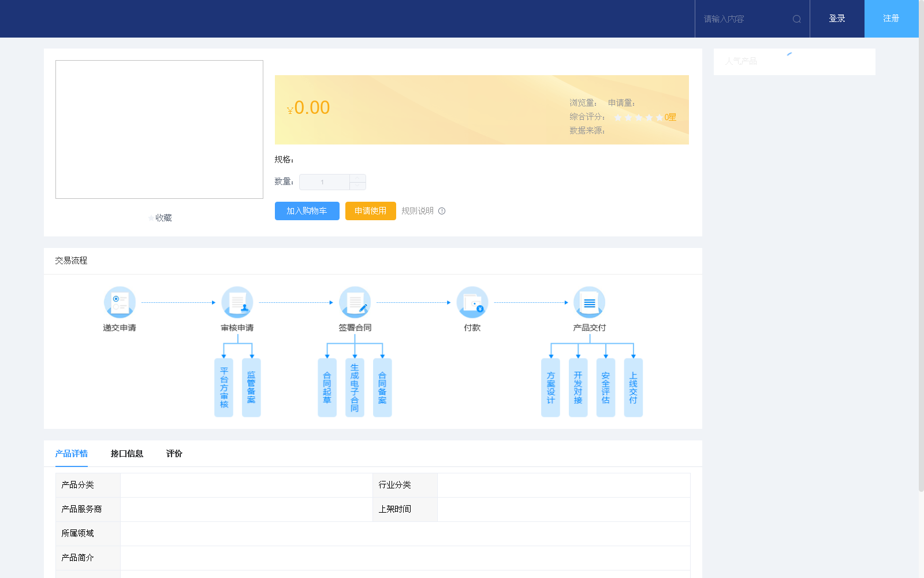Click the search magnifier icon

(796, 19)
